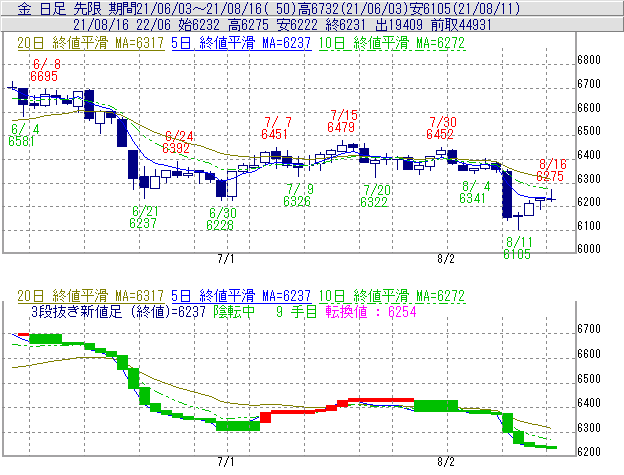This screenshot has width=624, height=475.
Task: Click the 8/11 6105 lowest price label
Action: coord(517,248)
